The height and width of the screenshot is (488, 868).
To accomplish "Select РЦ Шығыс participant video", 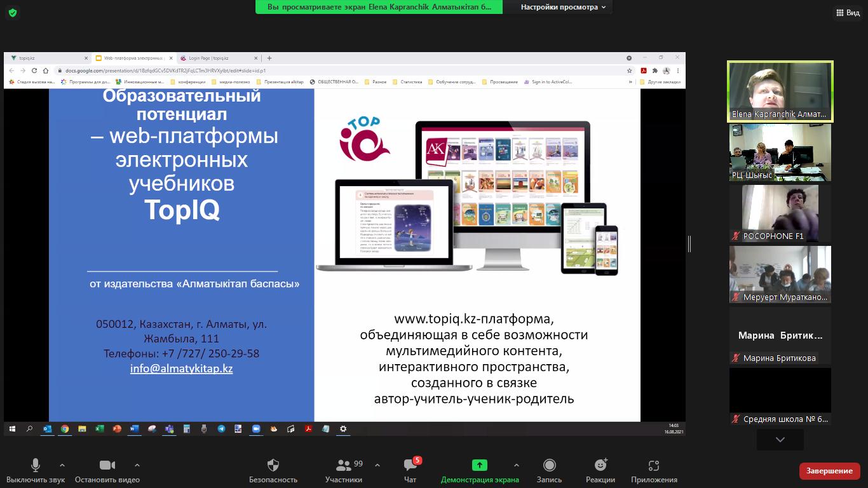I will pos(780,152).
